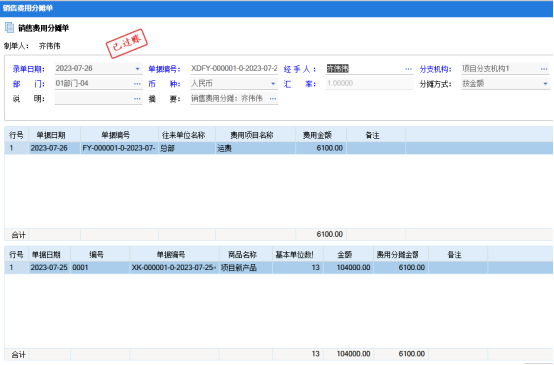Click the 合计 6100.00 total in upper table
Viewport: 554px width, 365px height.
point(321,234)
